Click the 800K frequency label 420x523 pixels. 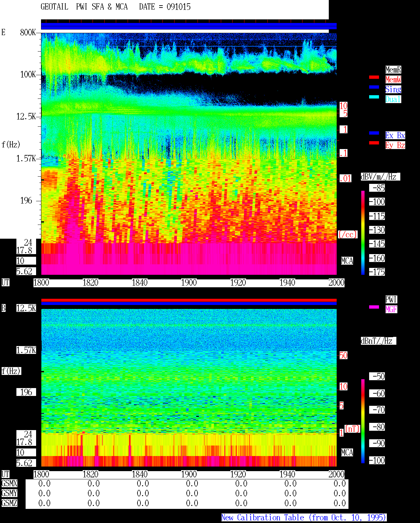point(28,32)
